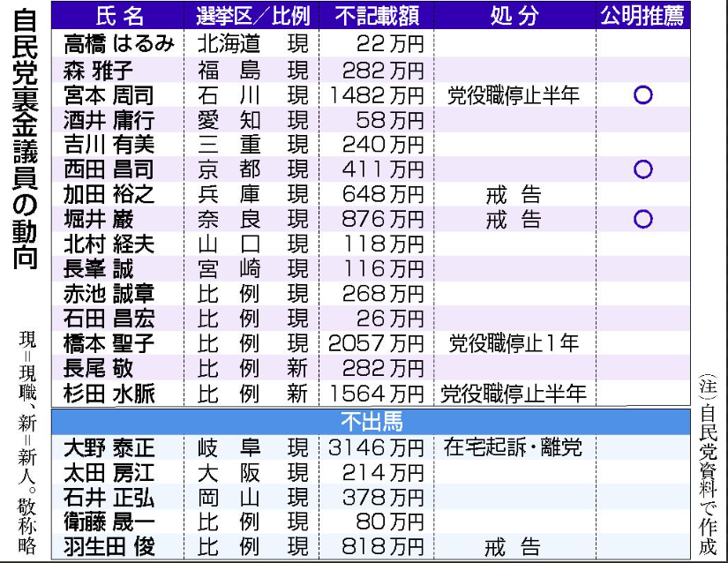Click the 1482万円 amount cell

pos(376,94)
